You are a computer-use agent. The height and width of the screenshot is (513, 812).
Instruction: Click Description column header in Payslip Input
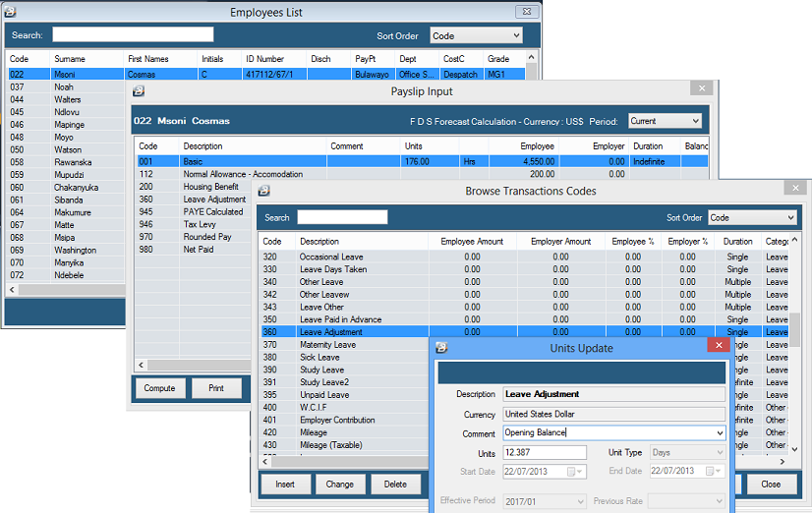coord(253,146)
